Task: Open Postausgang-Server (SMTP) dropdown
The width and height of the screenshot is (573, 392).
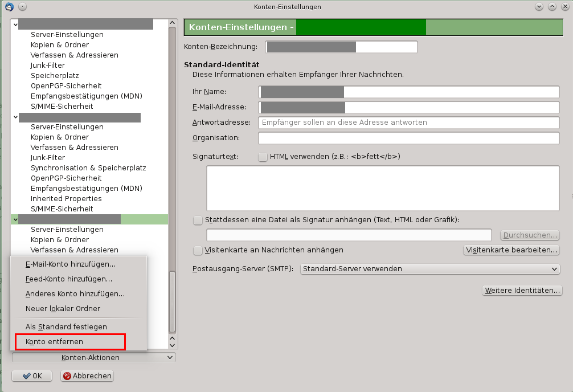Action: click(430, 269)
